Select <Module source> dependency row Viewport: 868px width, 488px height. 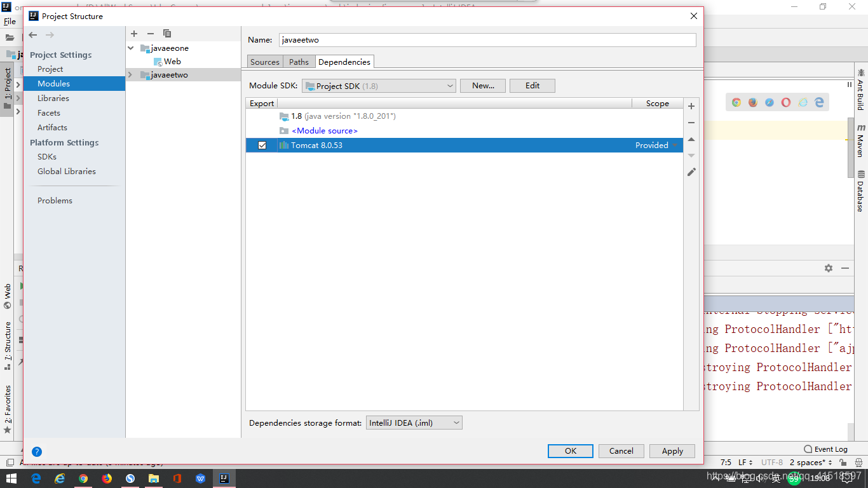point(465,131)
